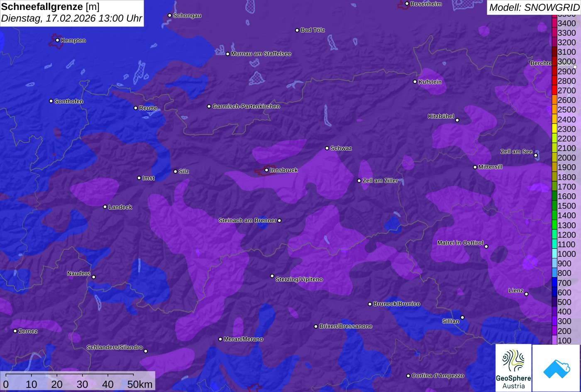Select the Kempten city marker dot

(57, 40)
